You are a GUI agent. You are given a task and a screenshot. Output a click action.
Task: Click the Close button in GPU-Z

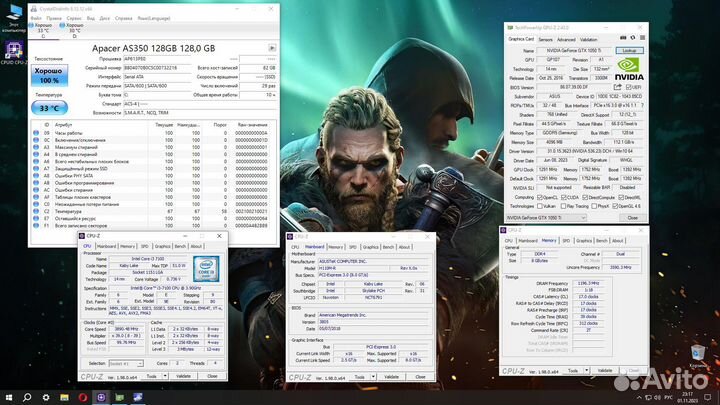(x=632, y=218)
